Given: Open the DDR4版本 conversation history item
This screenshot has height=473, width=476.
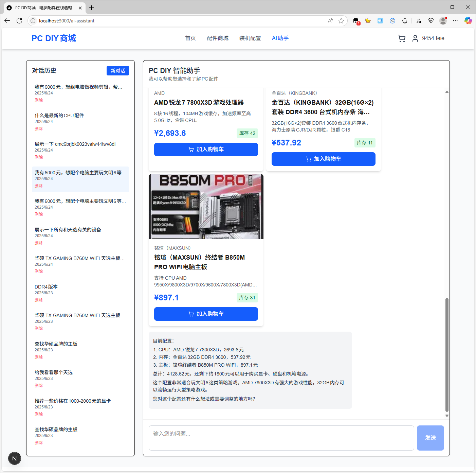Looking at the screenshot, I should tap(46, 287).
